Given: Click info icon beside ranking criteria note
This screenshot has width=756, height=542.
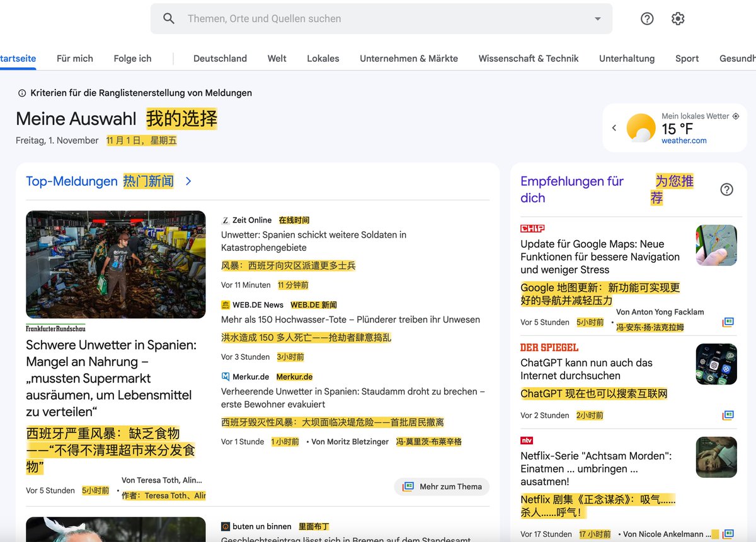Looking at the screenshot, I should (x=22, y=93).
